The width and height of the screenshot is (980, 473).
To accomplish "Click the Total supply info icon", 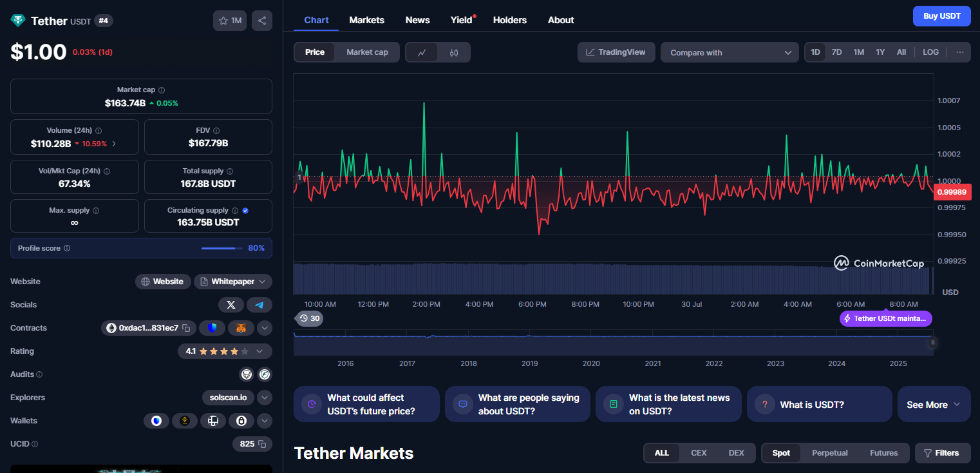I will (230, 171).
